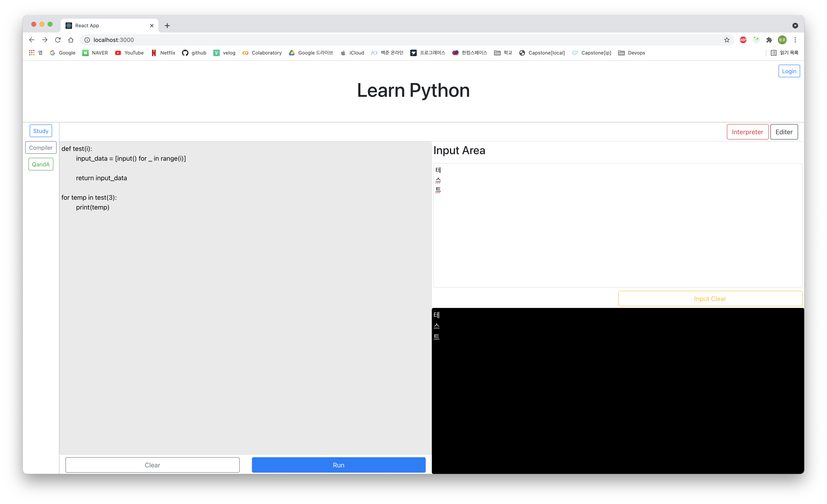Click the ABP adblocker extension icon
Screen dimensions: 827x504
(743, 40)
